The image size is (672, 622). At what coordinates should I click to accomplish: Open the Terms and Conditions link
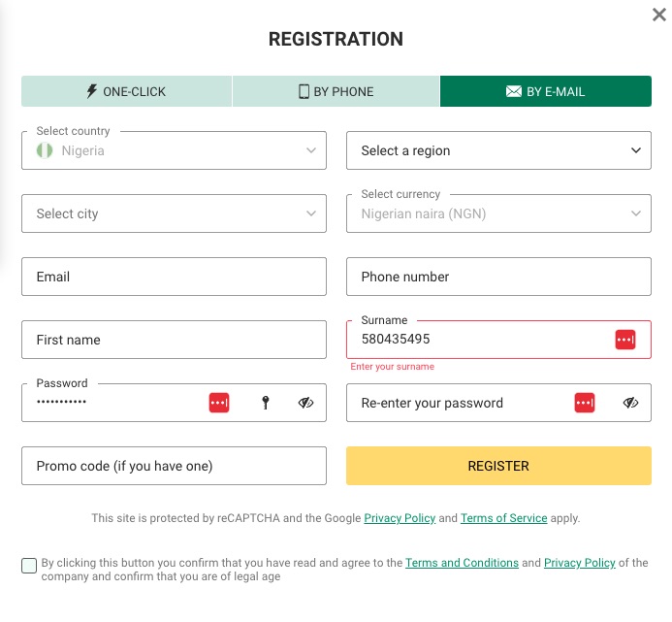coord(462,563)
